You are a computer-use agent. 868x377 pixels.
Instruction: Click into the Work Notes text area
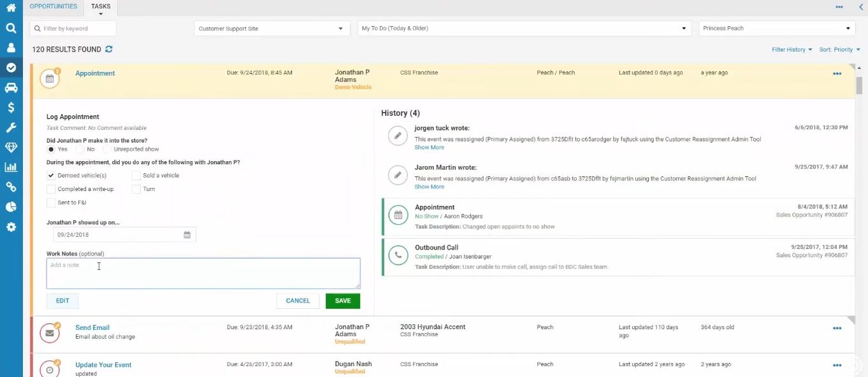203,273
